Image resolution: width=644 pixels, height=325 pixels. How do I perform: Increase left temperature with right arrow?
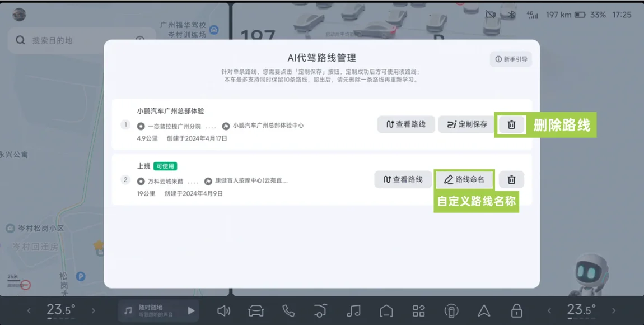pos(93,311)
